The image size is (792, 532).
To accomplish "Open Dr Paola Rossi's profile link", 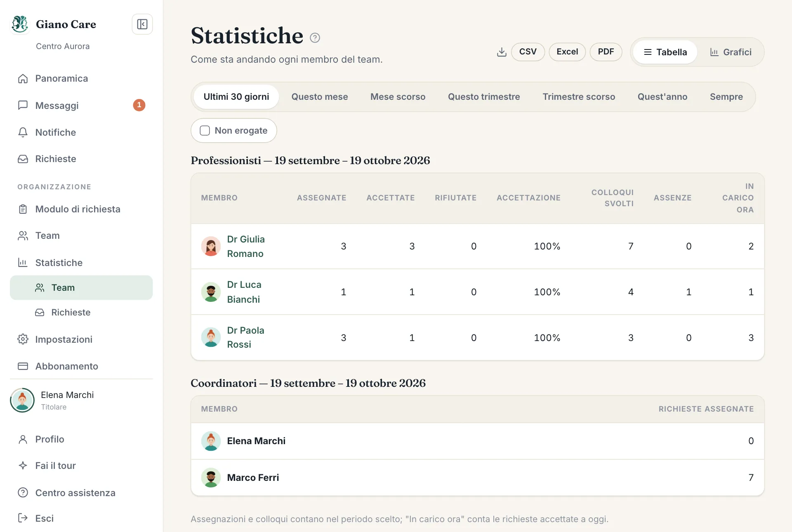I will 245,337.
